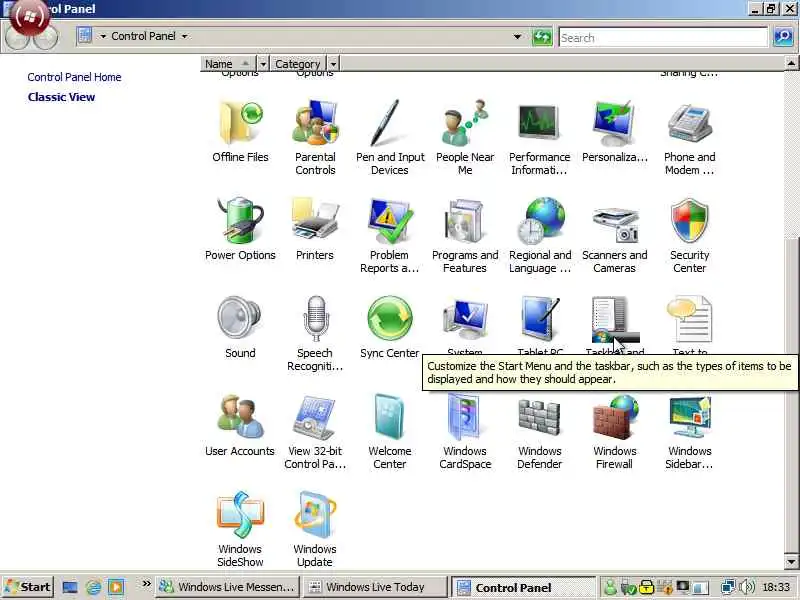The width and height of the screenshot is (800, 600).
Task: Open Windows SideShow
Action: tap(240, 530)
